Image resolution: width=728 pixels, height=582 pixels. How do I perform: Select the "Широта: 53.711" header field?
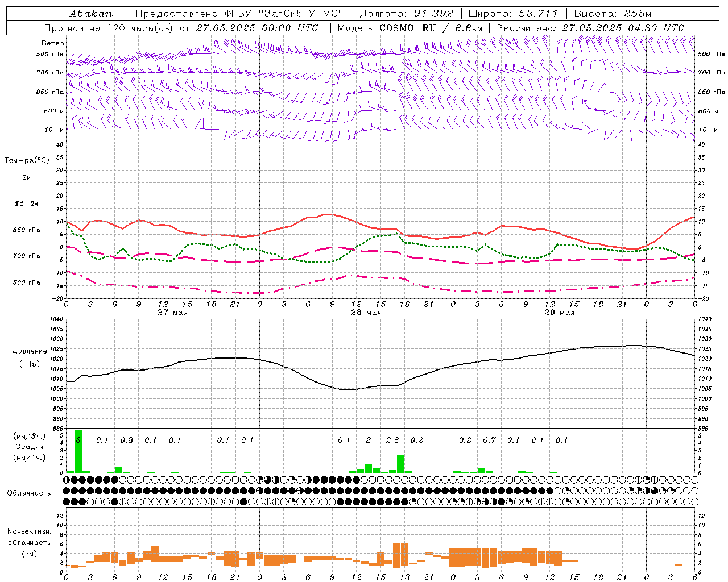coord(513,14)
